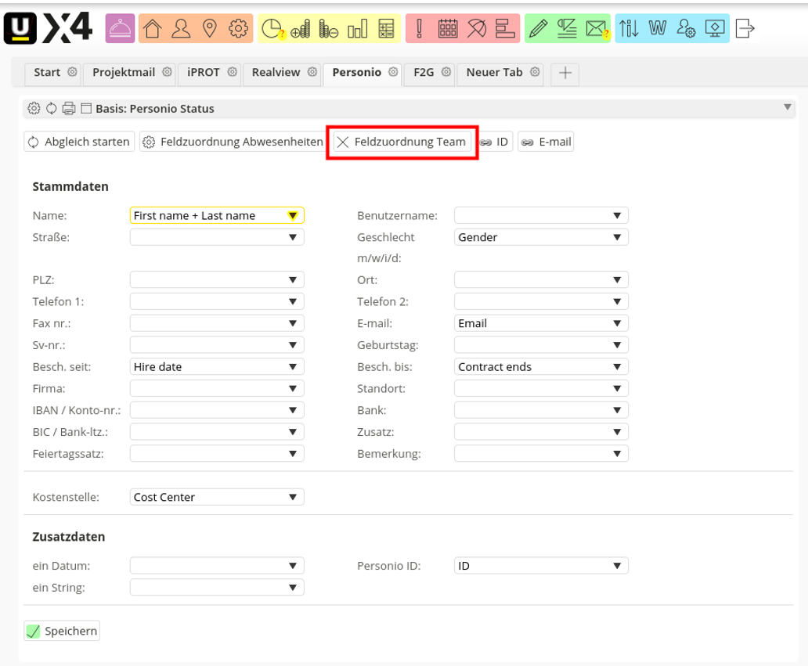Expand the Kostenstelle dropdown

tap(217, 497)
